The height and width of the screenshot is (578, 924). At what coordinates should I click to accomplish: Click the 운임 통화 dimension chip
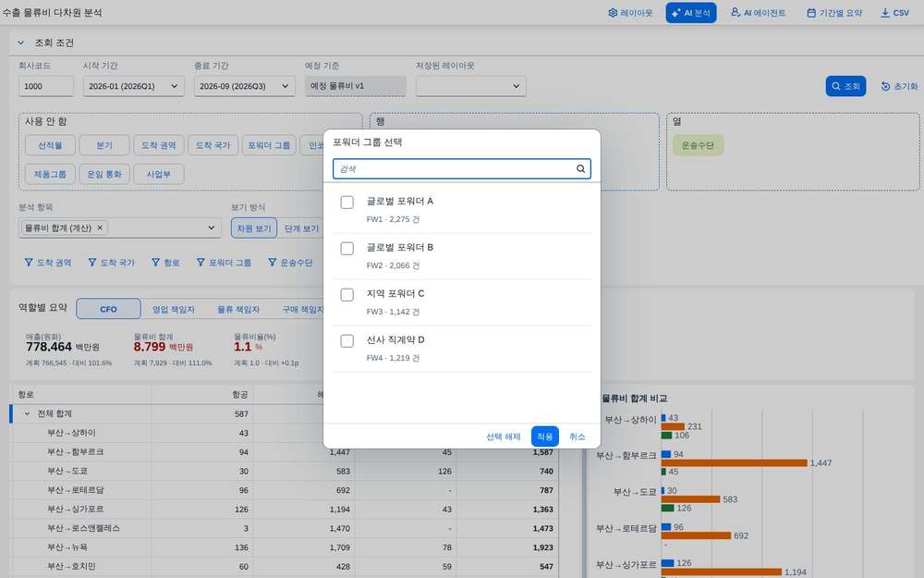point(104,174)
